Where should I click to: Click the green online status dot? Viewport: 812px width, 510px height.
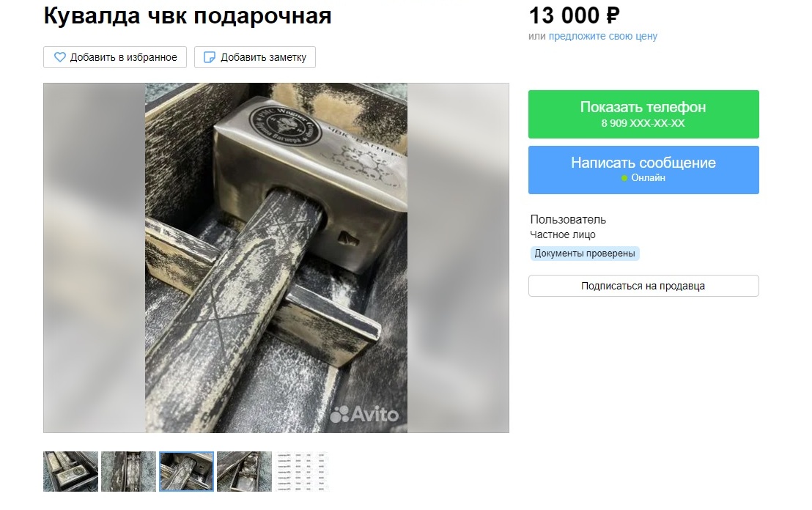point(624,178)
